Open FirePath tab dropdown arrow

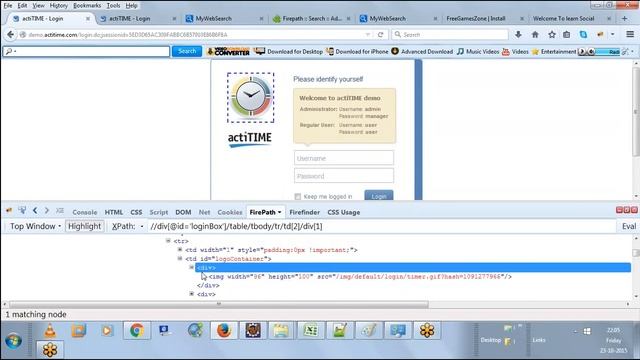280,212
